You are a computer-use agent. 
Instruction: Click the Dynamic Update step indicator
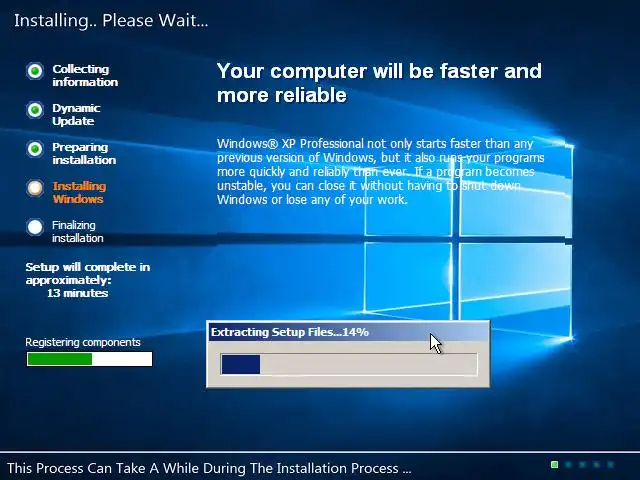(x=35, y=110)
